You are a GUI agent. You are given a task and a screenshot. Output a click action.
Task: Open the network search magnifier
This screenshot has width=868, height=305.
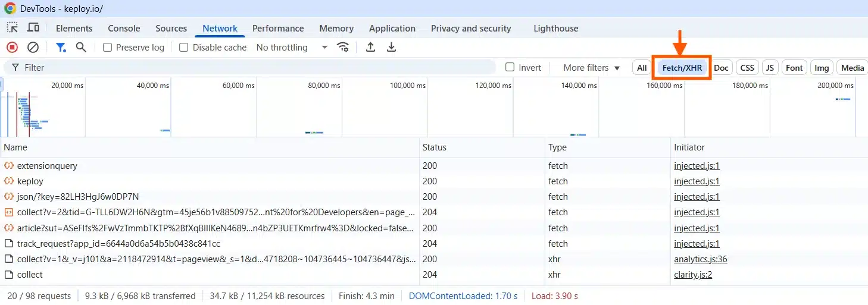coord(81,47)
